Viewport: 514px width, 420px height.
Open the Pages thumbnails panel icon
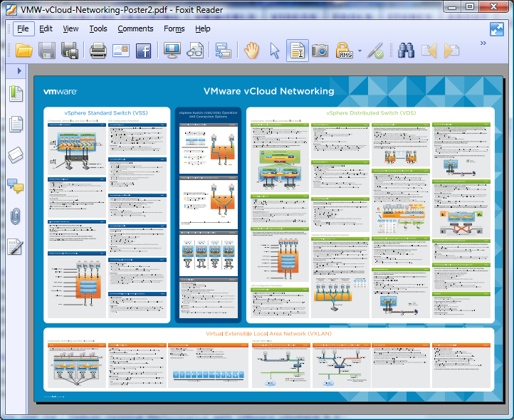[x=16, y=124]
